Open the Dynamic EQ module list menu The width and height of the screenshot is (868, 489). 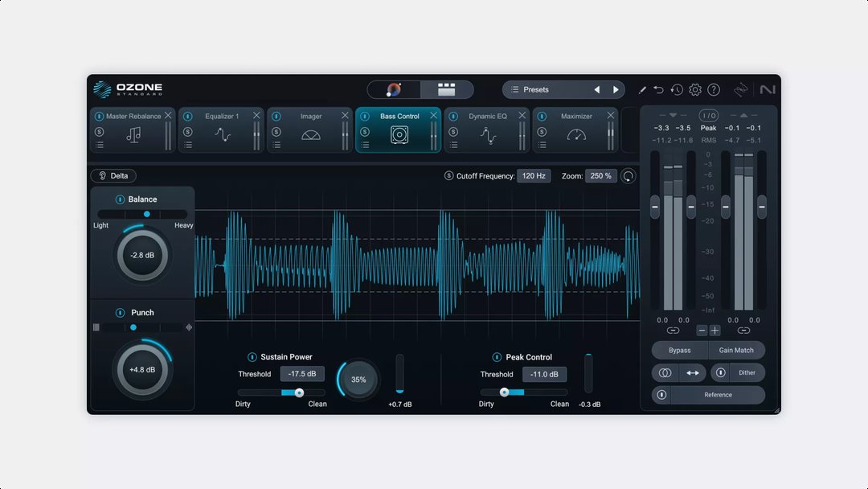(x=453, y=146)
